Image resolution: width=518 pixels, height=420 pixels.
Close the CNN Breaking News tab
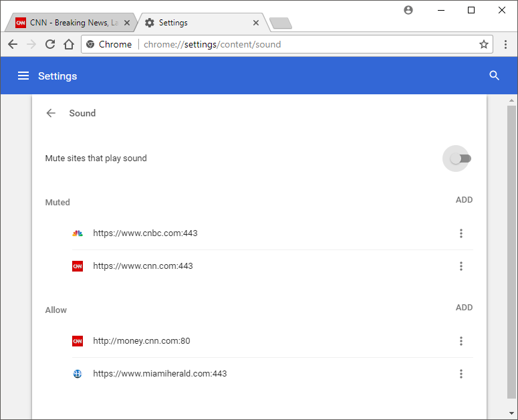[127, 23]
